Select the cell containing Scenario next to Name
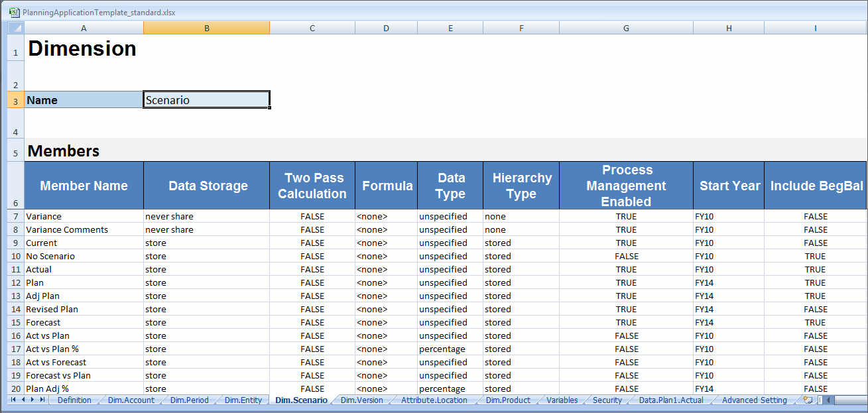Image resolution: width=868 pixels, height=413 pixels. coord(206,99)
